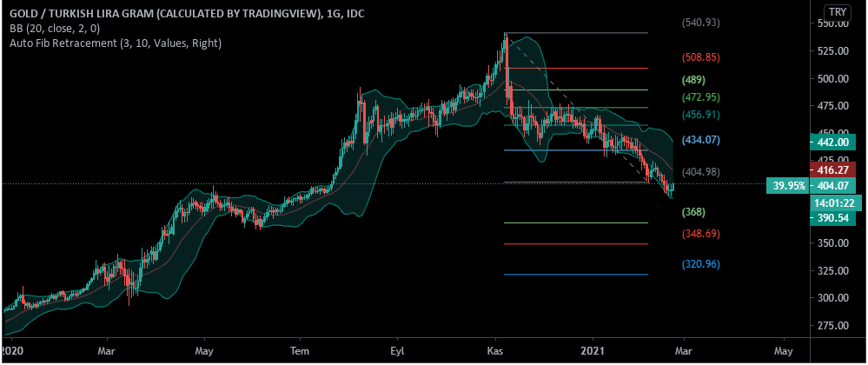
Task: Click the May label right of 2021
Action: point(784,351)
